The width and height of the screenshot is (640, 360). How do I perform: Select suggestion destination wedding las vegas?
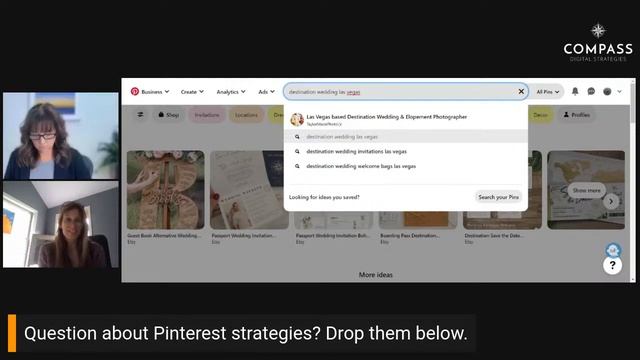406,137
